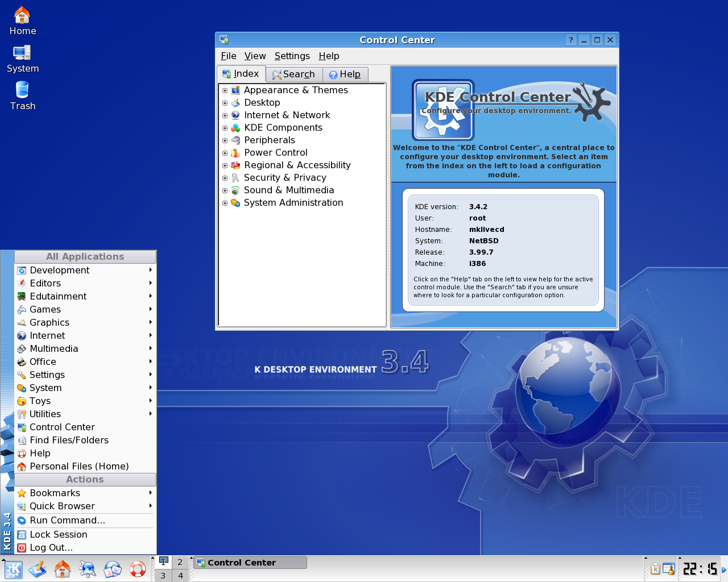Launch the home folder icon in panel
728x582 pixels.
pyautogui.click(x=63, y=569)
